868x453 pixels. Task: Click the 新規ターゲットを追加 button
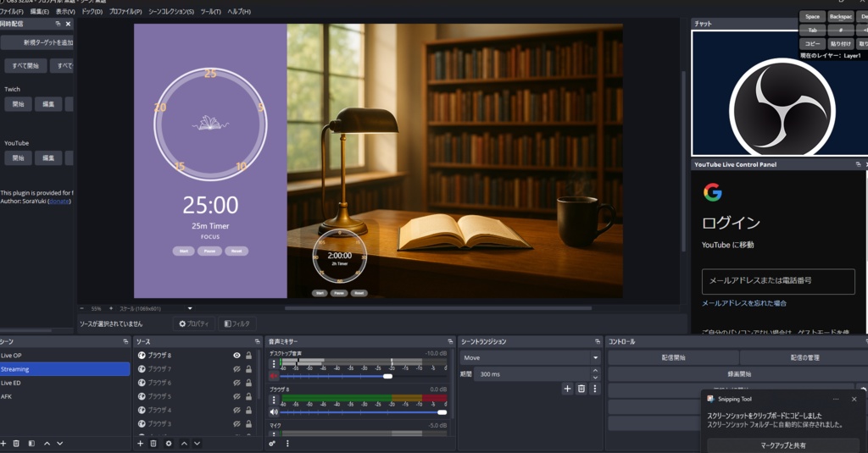coord(37,42)
